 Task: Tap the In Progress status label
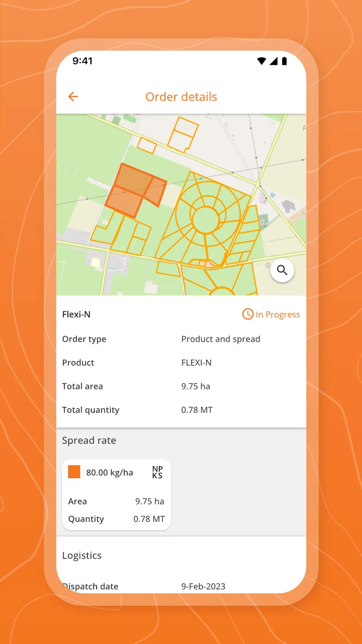coord(278,315)
